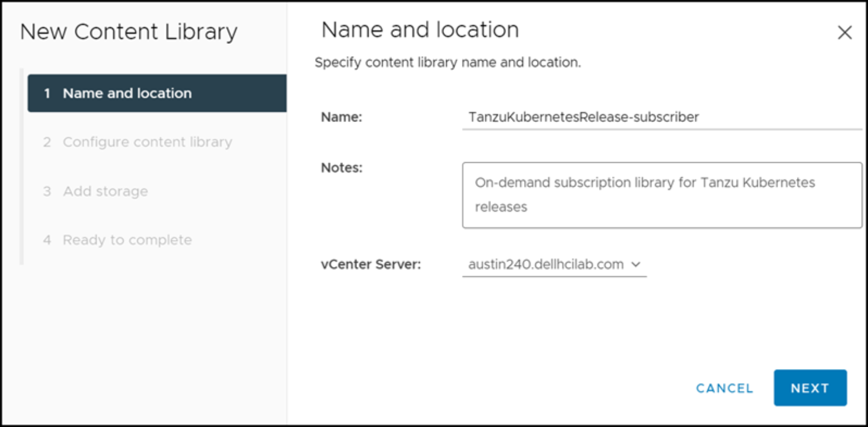Click the Name: label
The image size is (868, 427).
(x=341, y=117)
